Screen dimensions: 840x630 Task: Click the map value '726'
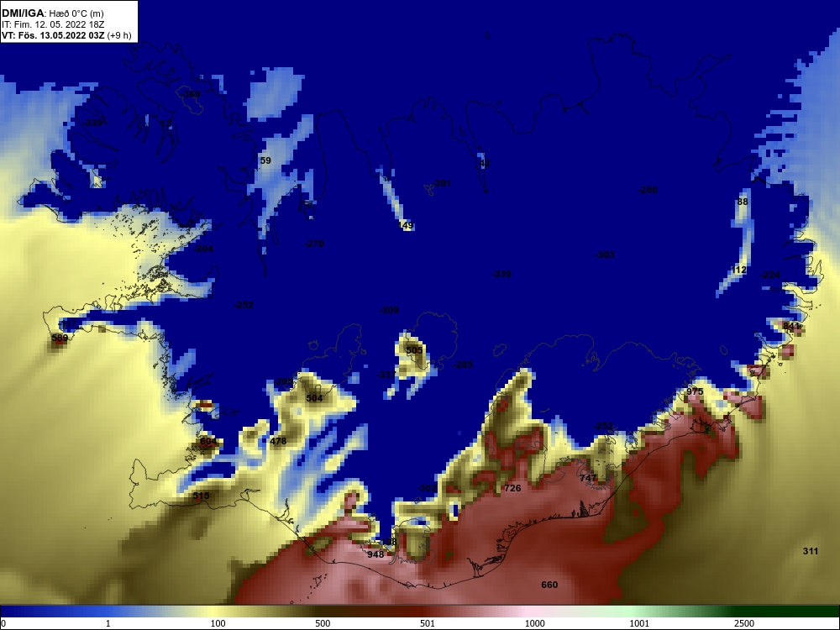point(512,488)
